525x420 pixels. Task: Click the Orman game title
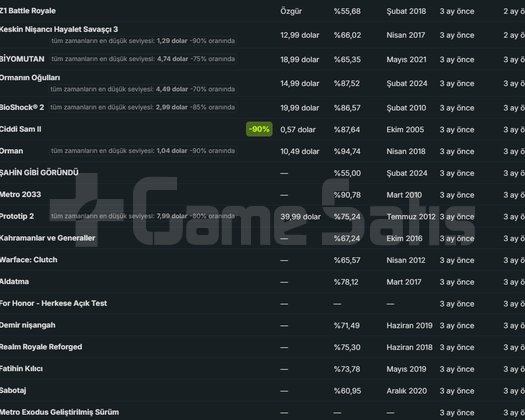pyautogui.click(x=12, y=151)
